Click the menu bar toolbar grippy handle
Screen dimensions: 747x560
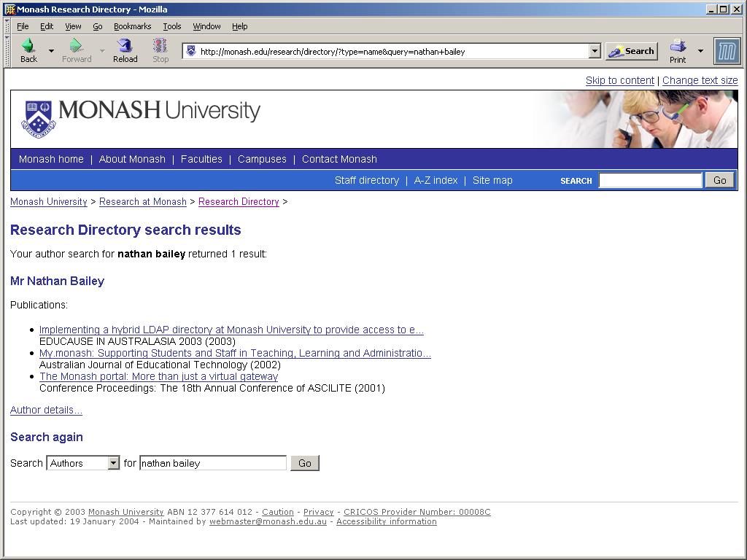click(7, 26)
